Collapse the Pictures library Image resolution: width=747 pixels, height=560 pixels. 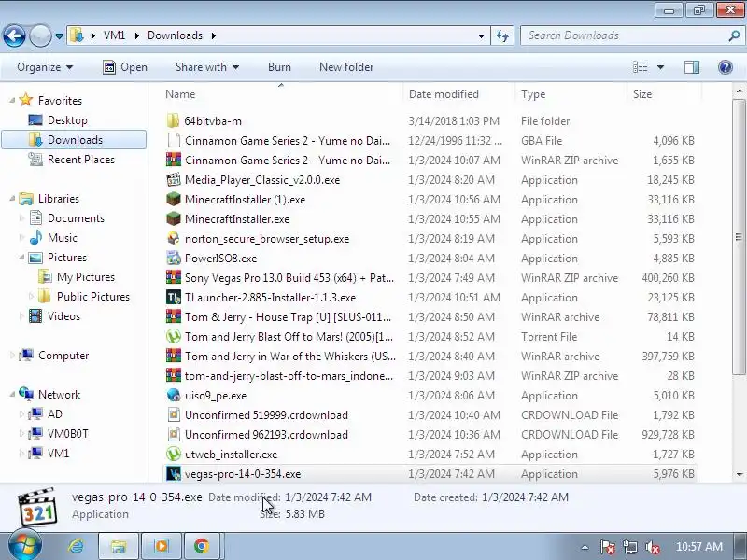point(21,258)
